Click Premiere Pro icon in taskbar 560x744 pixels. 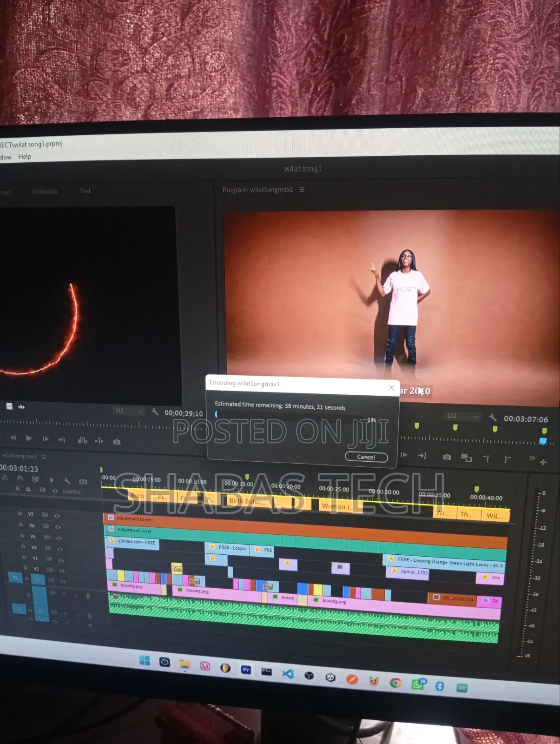point(246,670)
